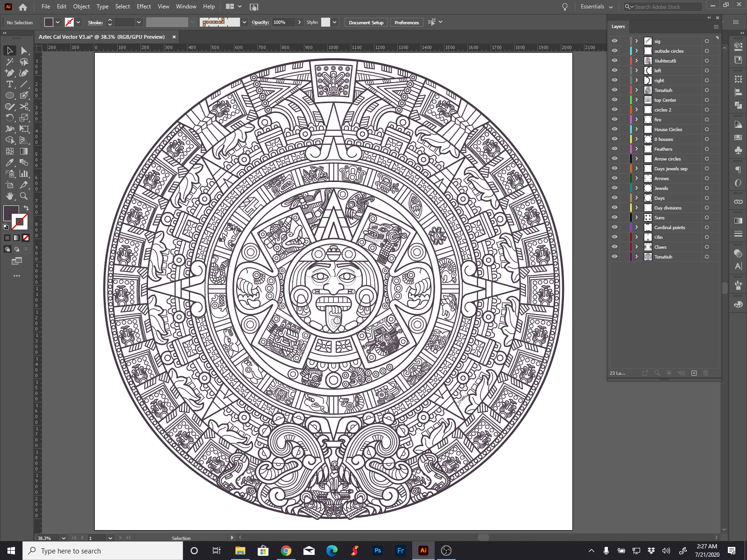747x560 pixels.
Task: Pick the Line Segment tool
Action: point(24,84)
